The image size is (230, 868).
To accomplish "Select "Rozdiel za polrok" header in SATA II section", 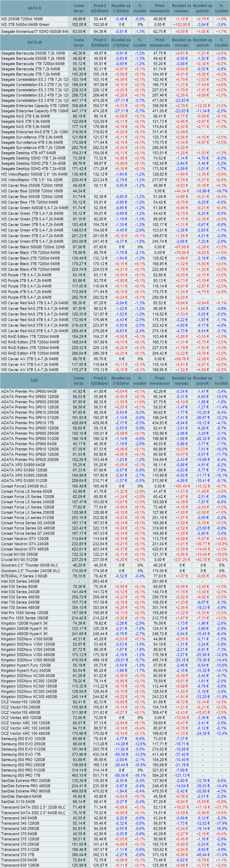I will (203, 8).
